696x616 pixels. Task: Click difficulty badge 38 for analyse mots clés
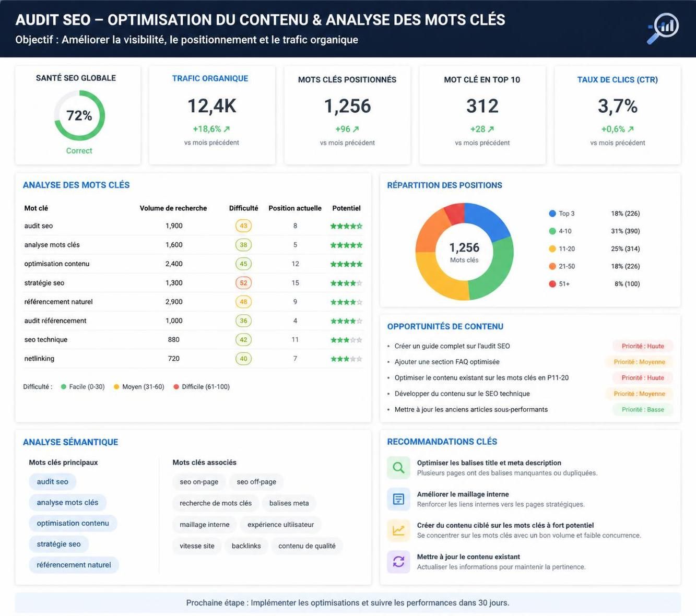(243, 245)
